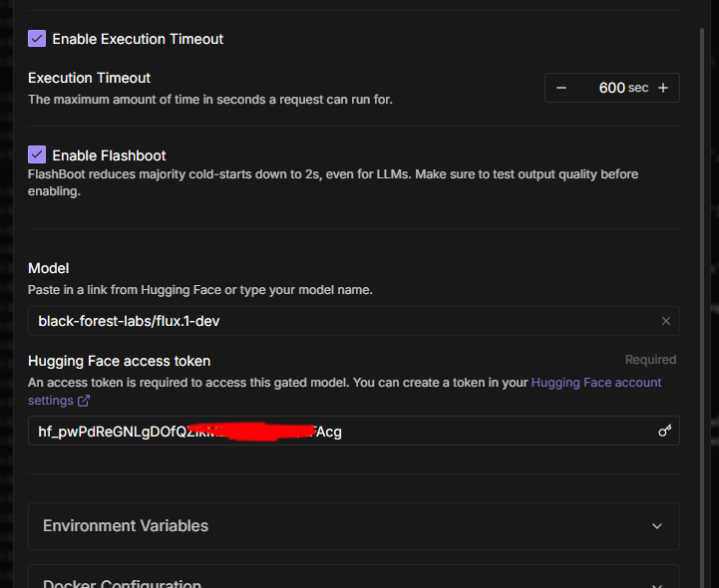This screenshot has width=719, height=588.
Task: Clear the model name with X icon
Action: [x=666, y=321]
